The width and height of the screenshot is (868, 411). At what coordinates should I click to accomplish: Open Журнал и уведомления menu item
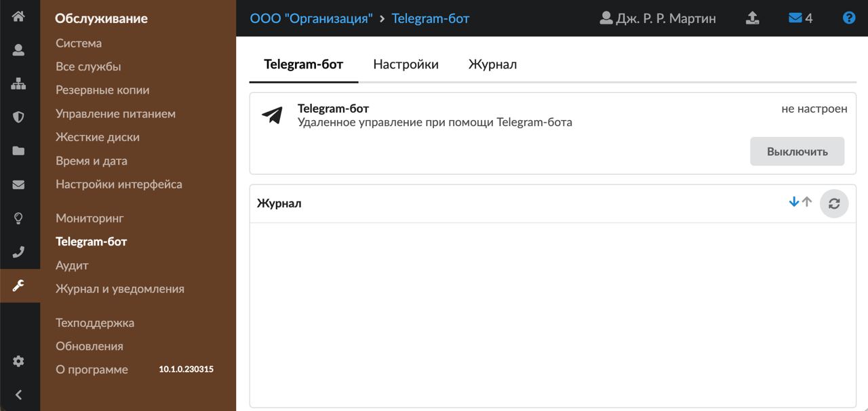coord(120,289)
